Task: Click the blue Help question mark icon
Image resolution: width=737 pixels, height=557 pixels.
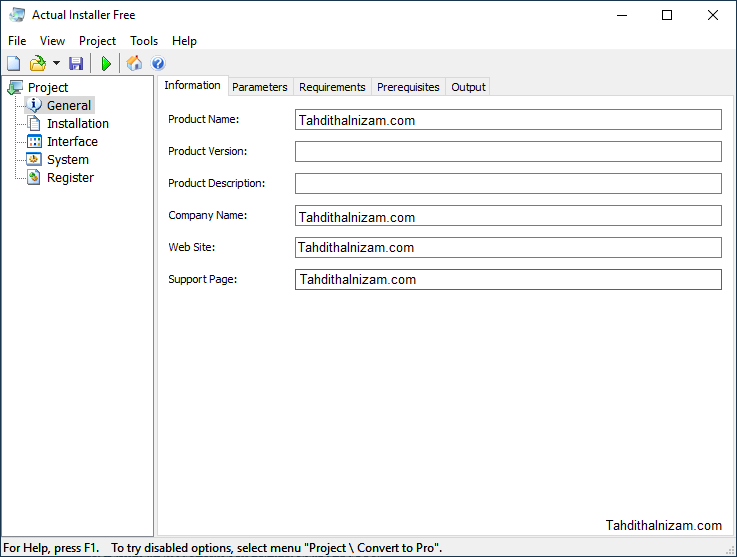Action: pyautogui.click(x=158, y=63)
